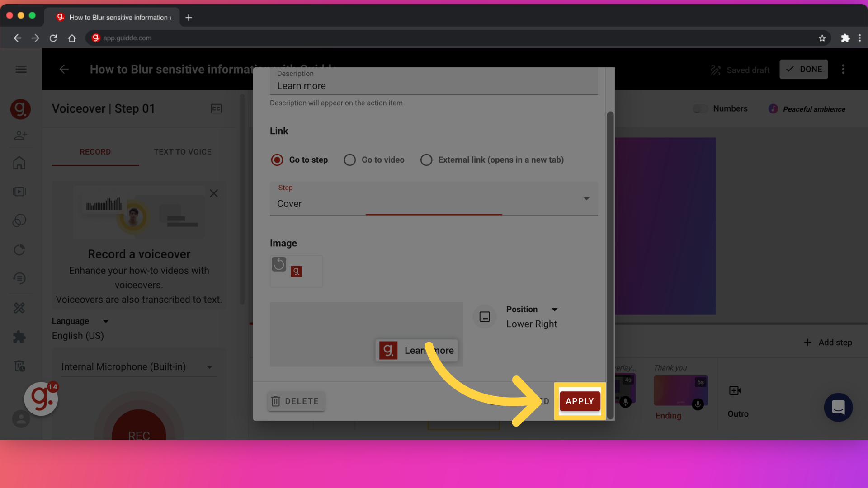Image resolution: width=868 pixels, height=488 pixels.
Task: Click the Description input field
Action: pos(434,86)
